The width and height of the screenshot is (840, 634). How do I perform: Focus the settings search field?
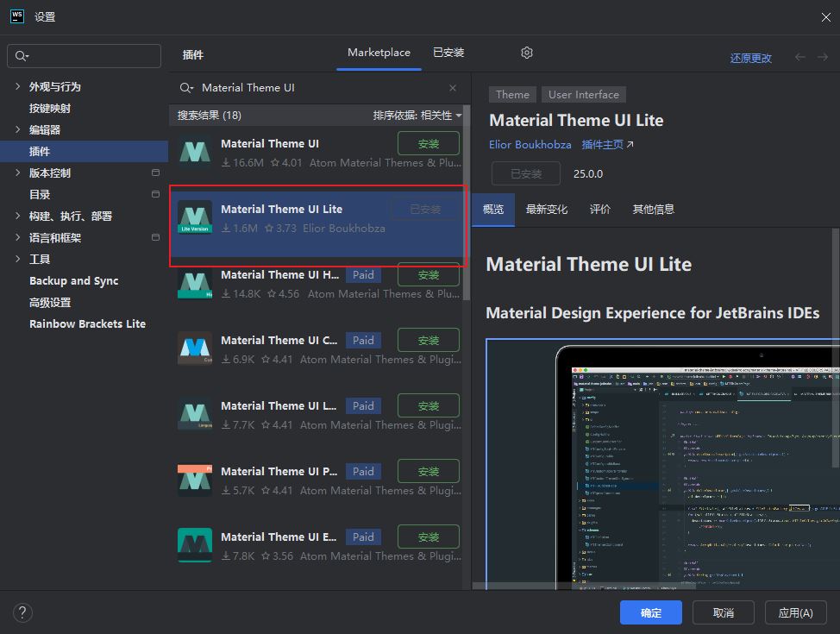tap(85, 56)
